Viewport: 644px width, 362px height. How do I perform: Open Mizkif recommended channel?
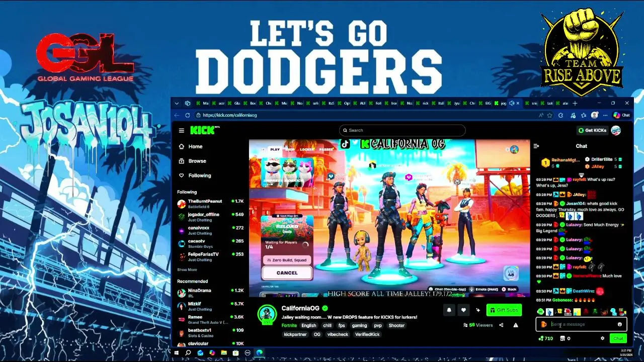210,306
